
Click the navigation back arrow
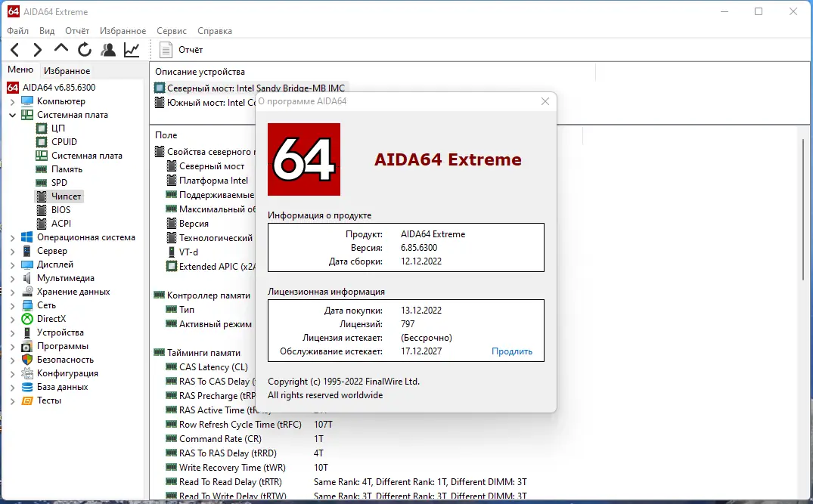click(15, 49)
